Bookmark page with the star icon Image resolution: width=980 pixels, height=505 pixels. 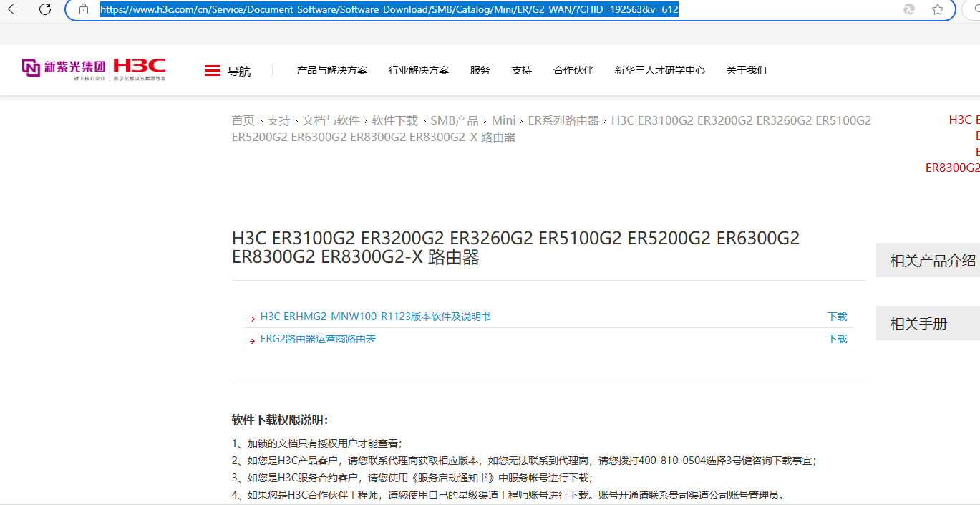pyautogui.click(x=938, y=9)
